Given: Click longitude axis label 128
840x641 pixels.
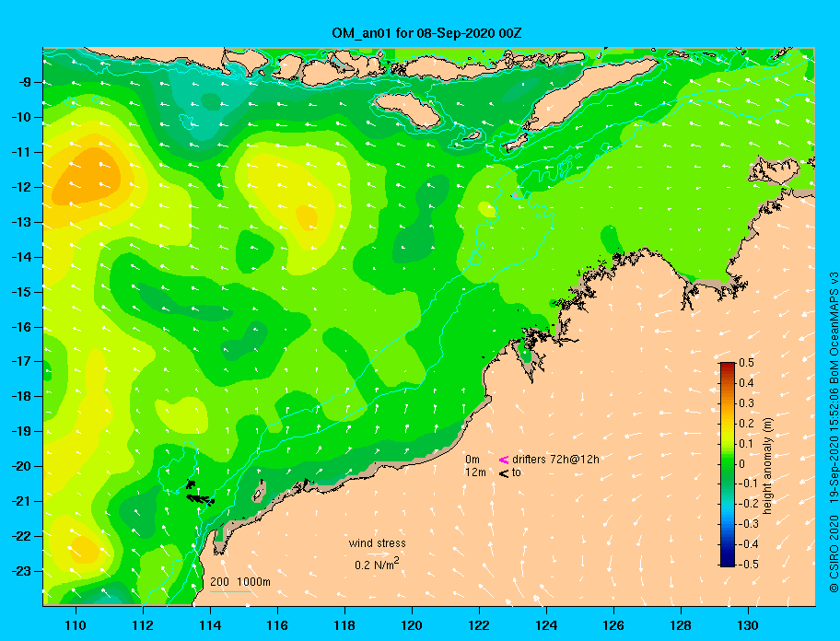Looking at the screenshot, I should 681,625.
